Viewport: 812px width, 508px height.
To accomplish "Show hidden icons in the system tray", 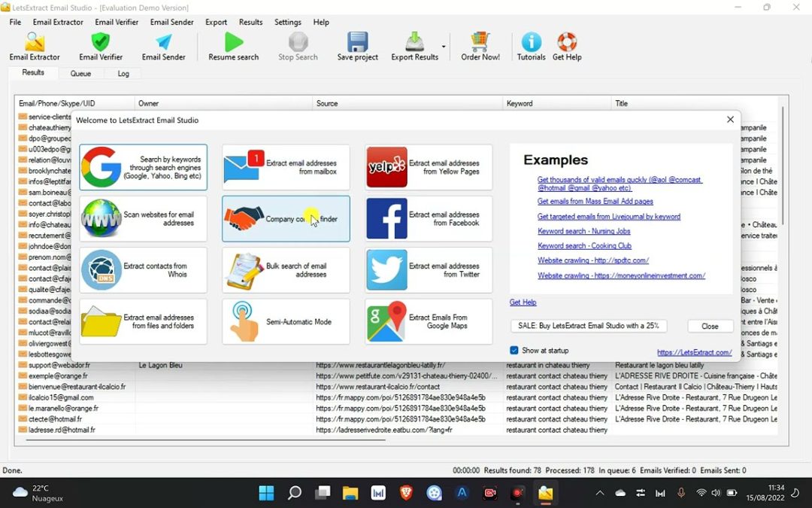I will [600, 493].
